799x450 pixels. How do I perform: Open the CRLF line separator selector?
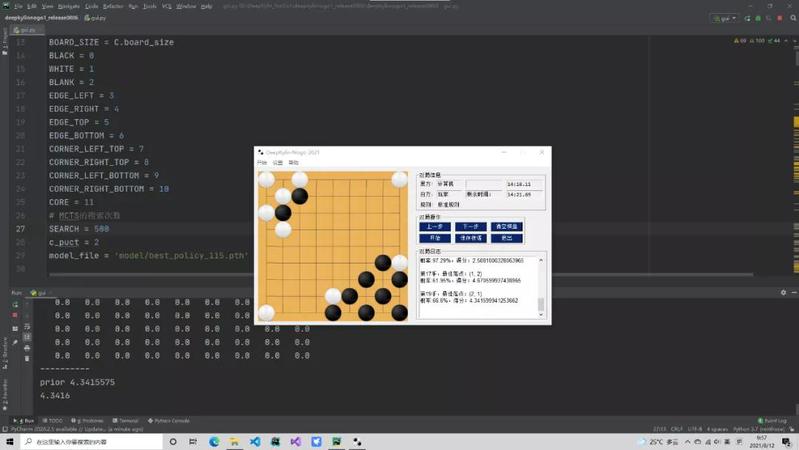676,429
